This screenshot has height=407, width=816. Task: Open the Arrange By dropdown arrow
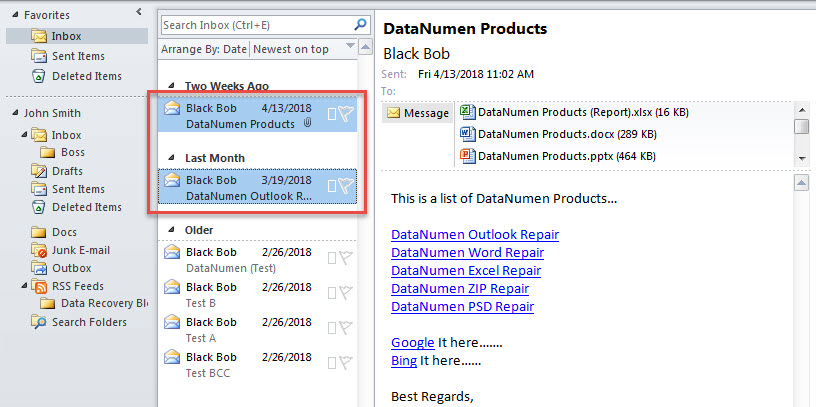click(350, 47)
